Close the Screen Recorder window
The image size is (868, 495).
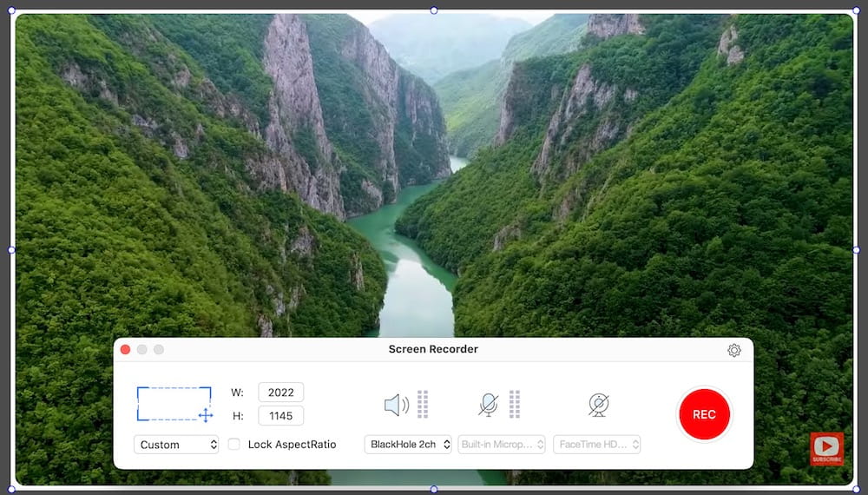pyautogui.click(x=126, y=349)
